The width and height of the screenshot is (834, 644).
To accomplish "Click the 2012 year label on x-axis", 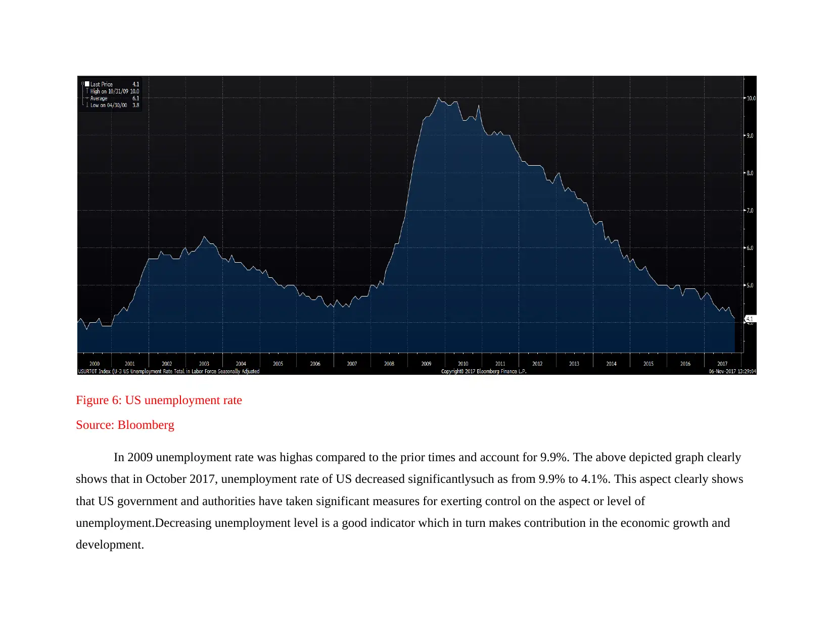I will (x=537, y=364).
